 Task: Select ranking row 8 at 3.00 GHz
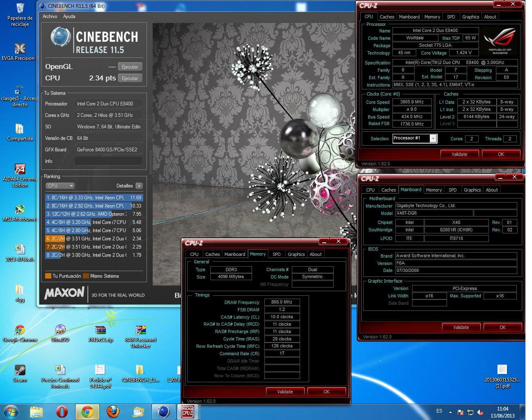click(94, 255)
